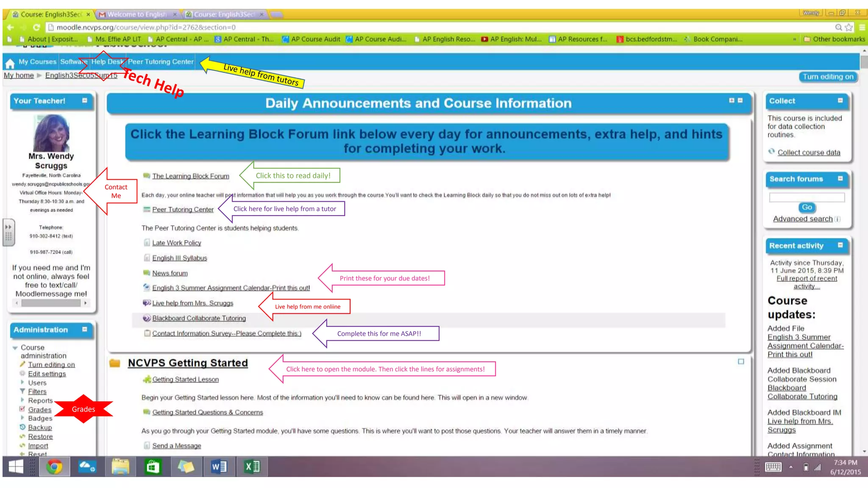Show more bookmarks chevron
Image resolution: width=868 pixels, height=488 pixels.
794,39
